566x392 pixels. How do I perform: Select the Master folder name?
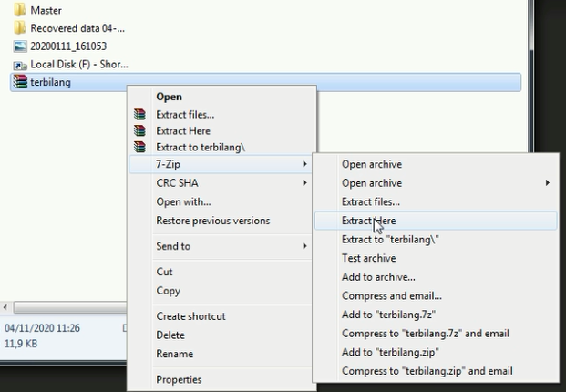coord(46,10)
